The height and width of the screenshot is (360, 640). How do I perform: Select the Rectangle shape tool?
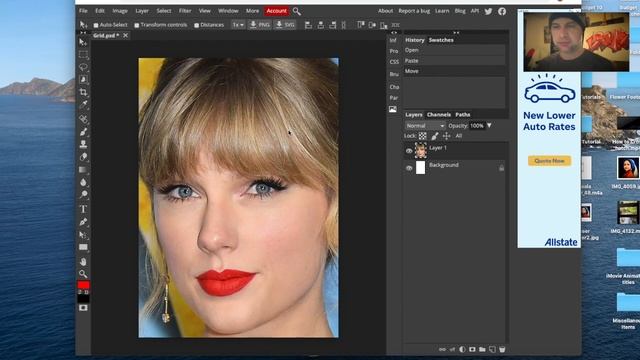point(83,247)
